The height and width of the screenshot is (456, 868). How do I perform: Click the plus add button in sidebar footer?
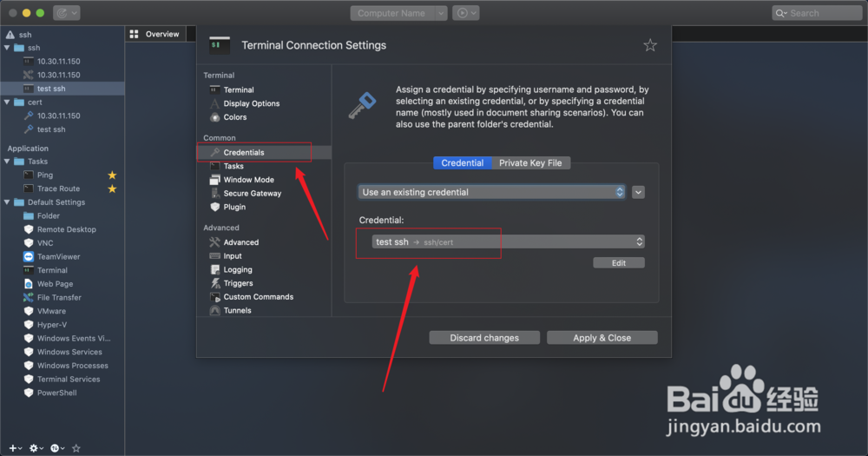[x=15, y=448]
